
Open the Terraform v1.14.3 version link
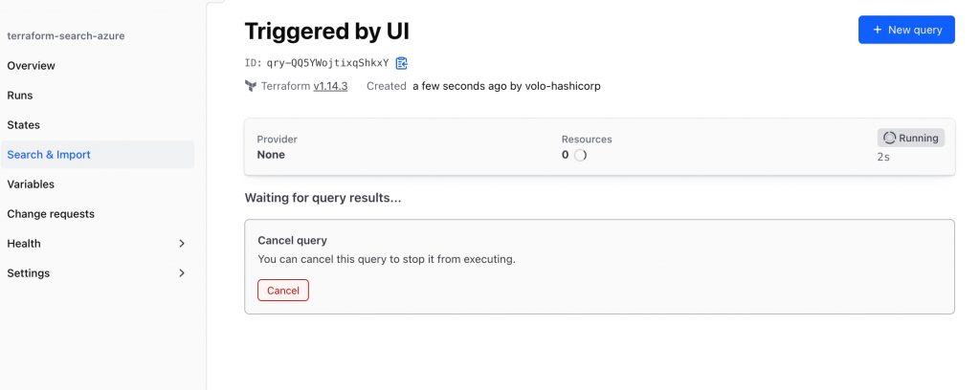click(330, 86)
